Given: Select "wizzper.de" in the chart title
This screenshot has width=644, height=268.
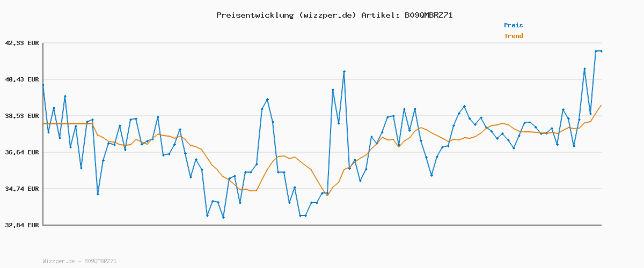Looking at the screenshot, I should click(x=325, y=15).
